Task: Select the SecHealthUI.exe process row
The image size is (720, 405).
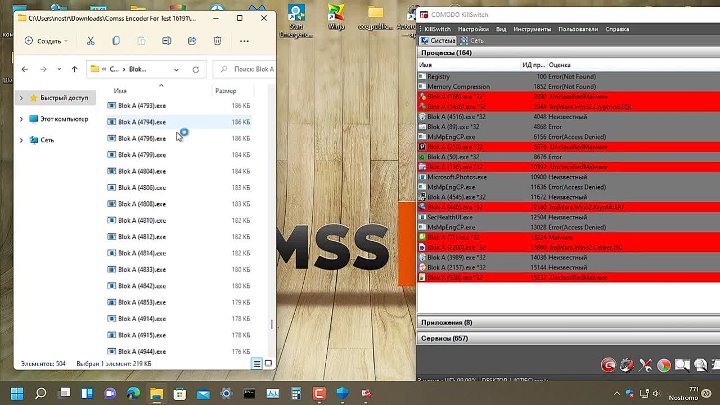Action: (x=568, y=217)
